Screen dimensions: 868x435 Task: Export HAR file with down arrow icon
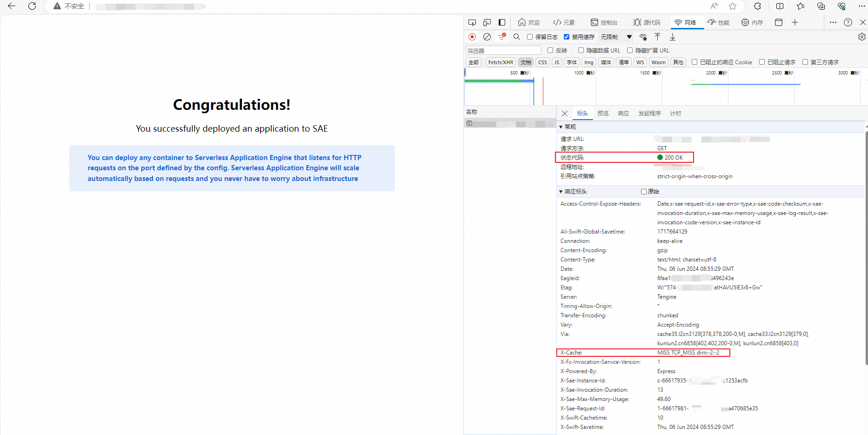click(673, 37)
